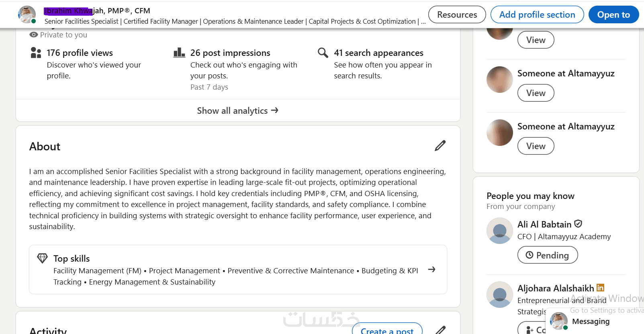Click the Resources button
The height and width of the screenshot is (334, 644).
coord(457,15)
